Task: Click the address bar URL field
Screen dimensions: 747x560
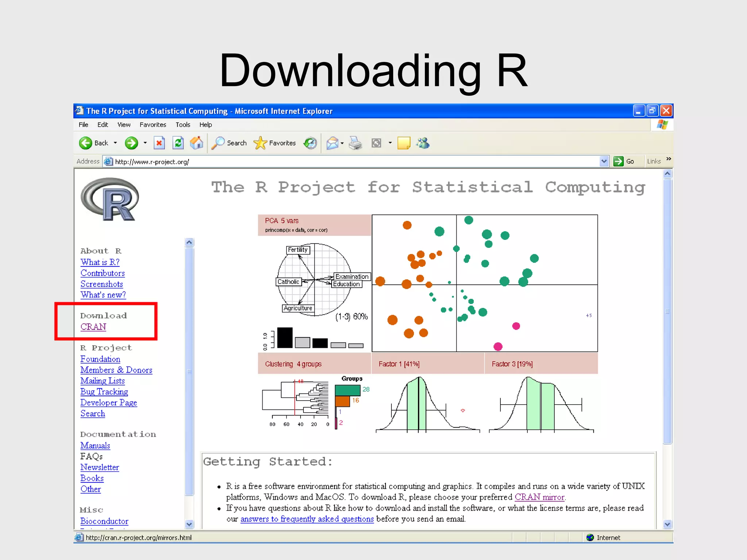Action: click(356, 162)
